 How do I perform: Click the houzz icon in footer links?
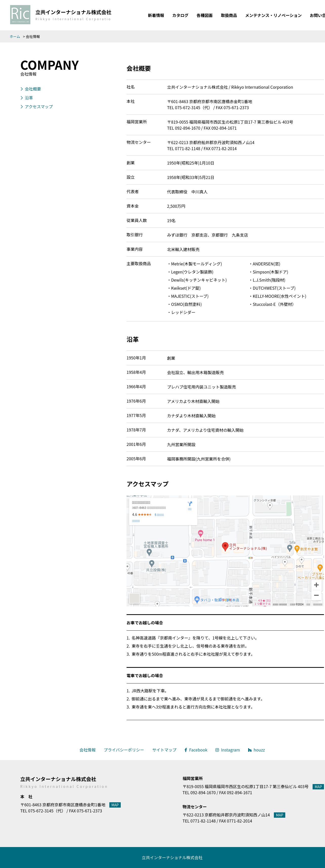250,750
